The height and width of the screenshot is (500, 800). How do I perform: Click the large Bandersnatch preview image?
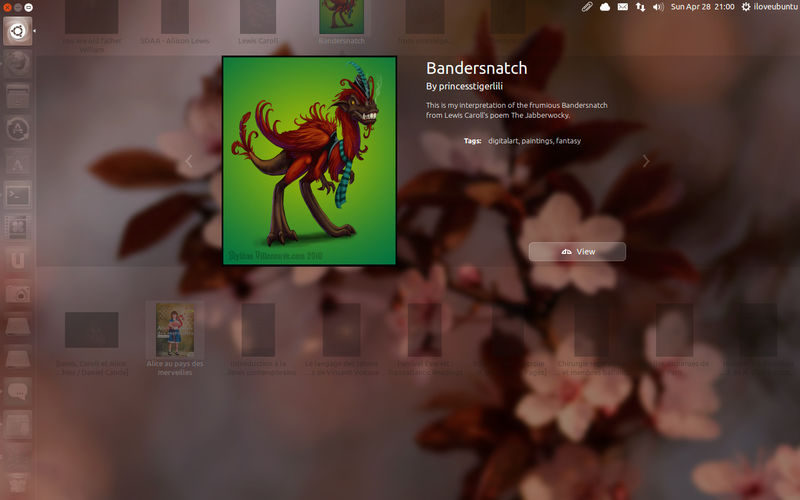click(309, 161)
